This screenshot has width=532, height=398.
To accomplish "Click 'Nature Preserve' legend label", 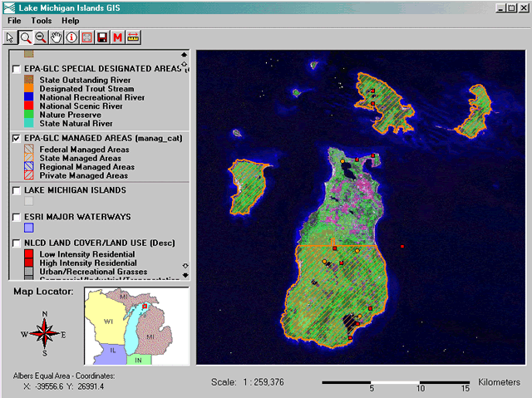I will coord(70,115).
